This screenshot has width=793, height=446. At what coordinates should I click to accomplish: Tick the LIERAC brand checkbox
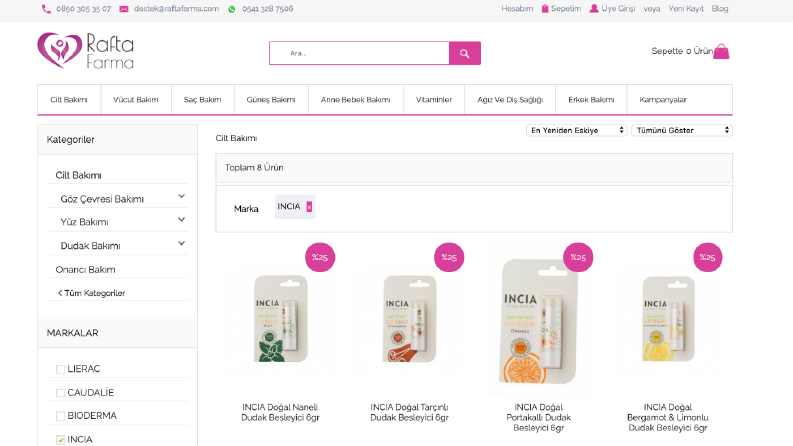click(x=60, y=369)
